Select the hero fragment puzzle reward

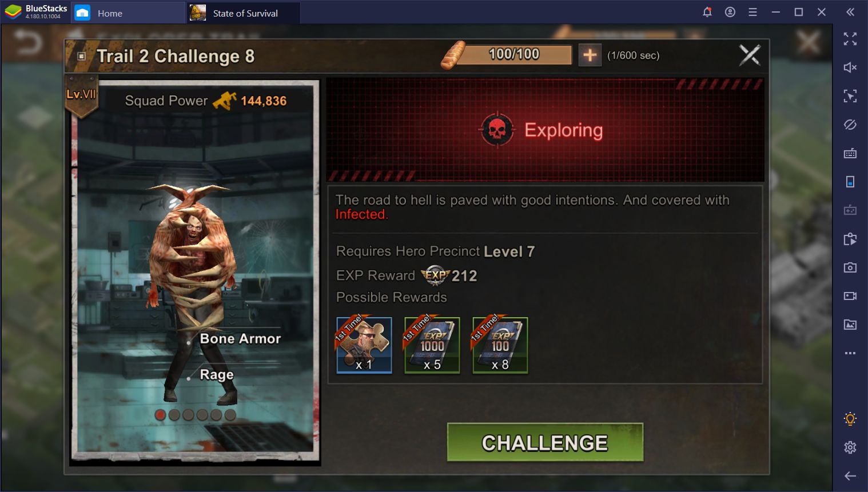click(x=364, y=345)
